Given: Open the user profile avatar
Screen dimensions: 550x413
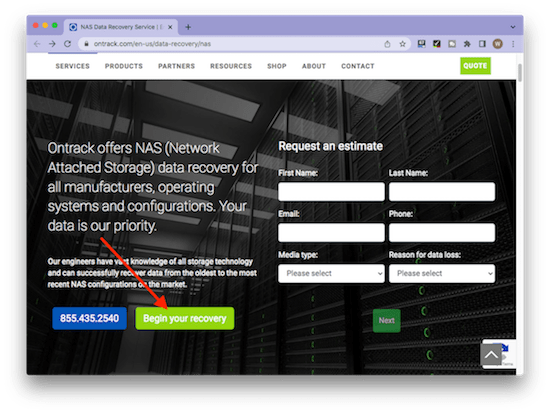Looking at the screenshot, I should (x=497, y=44).
